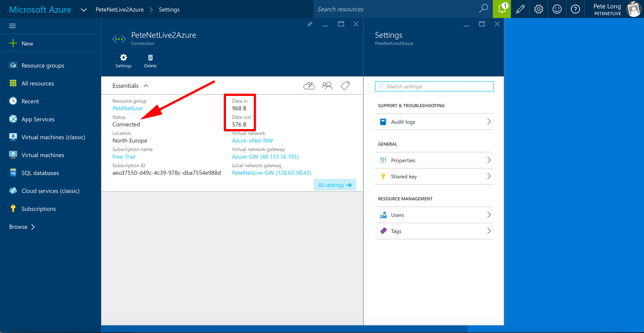644x333 pixels.
Task: Select the Connected status text
Action: click(126, 125)
